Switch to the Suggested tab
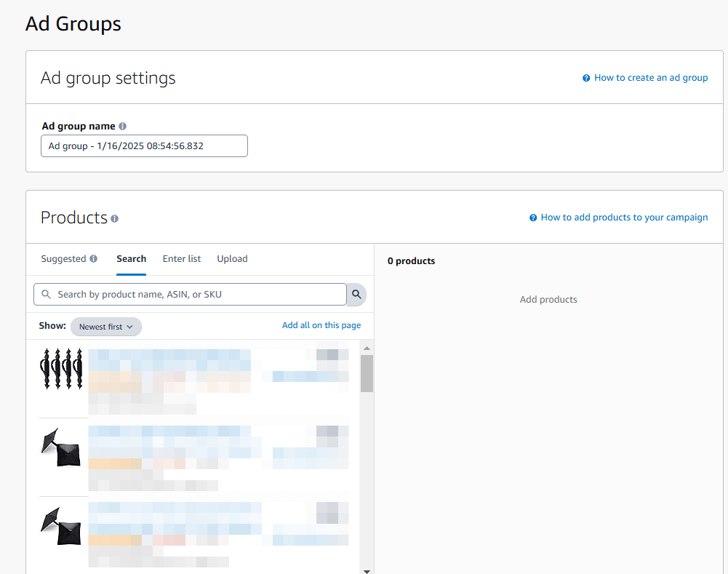Viewport: 728px width, 574px height. coord(63,259)
